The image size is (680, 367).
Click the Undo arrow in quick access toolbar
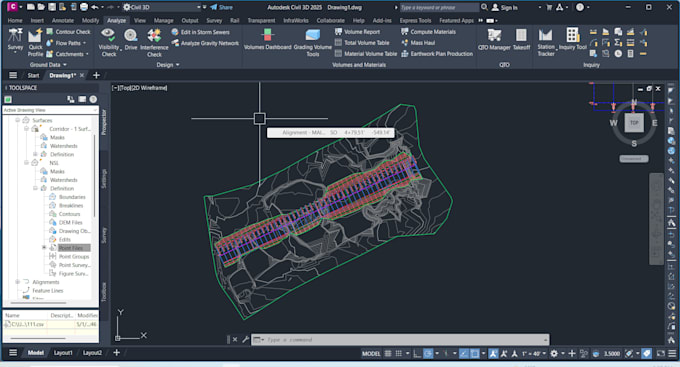click(x=95, y=7)
